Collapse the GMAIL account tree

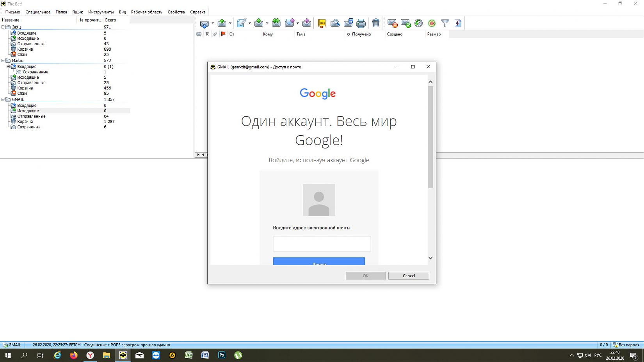click(3, 99)
